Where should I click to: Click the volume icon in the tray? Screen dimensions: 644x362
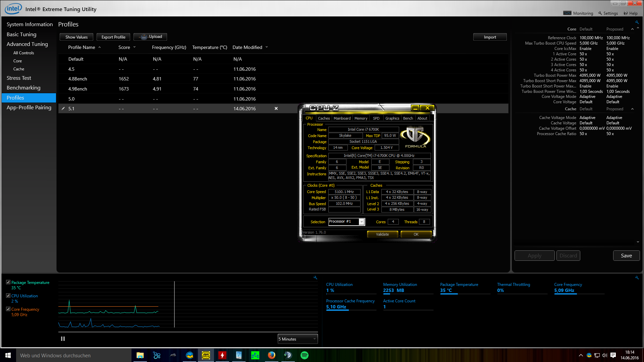pos(605,355)
